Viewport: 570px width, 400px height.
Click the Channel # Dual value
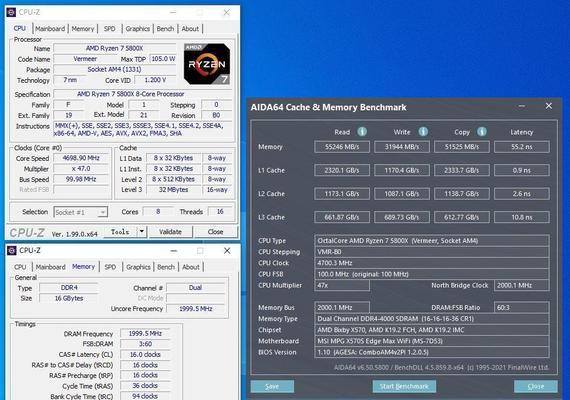pos(196,288)
